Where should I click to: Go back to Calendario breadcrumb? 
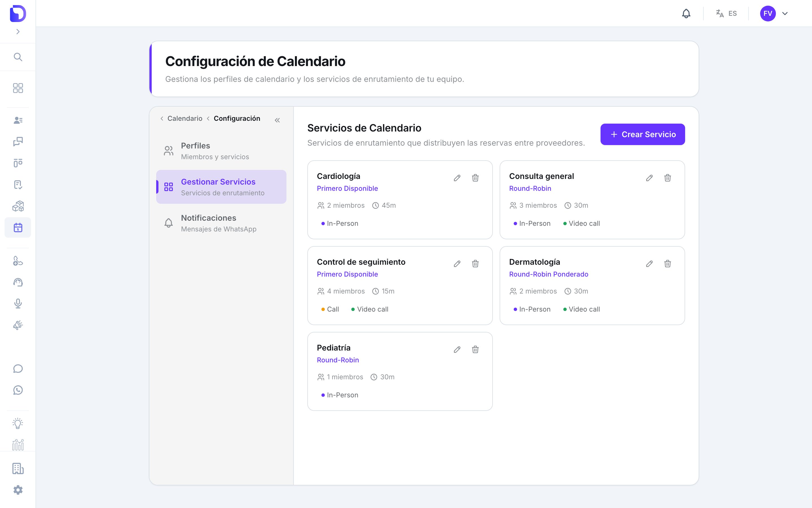click(x=185, y=118)
